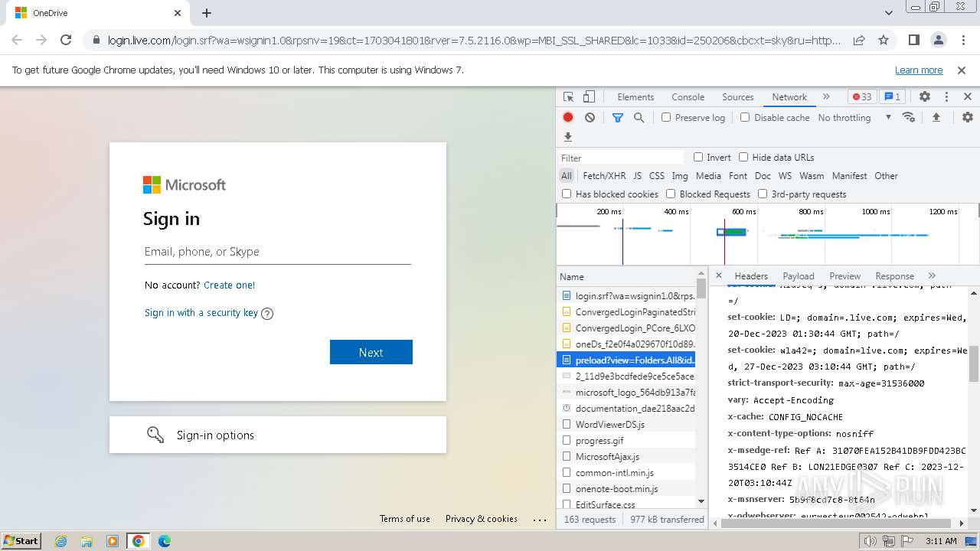980x551 pixels.
Task: Open Microsoft Edge from the taskbar
Action: coord(165,541)
